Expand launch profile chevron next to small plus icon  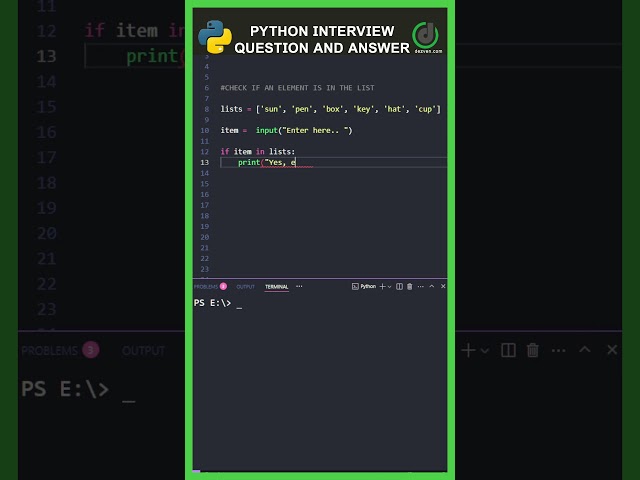click(x=389, y=287)
